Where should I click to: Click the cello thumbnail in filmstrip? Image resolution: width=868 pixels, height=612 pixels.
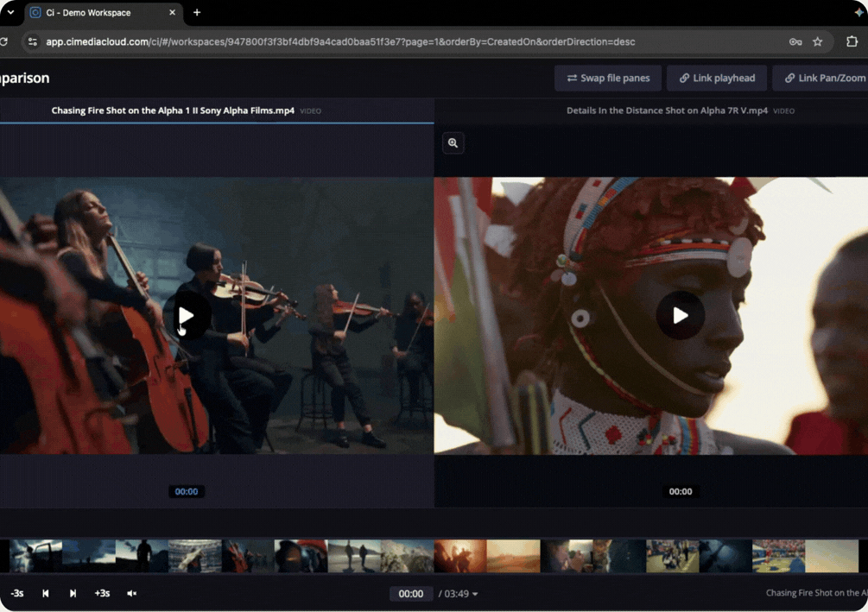pos(248,556)
